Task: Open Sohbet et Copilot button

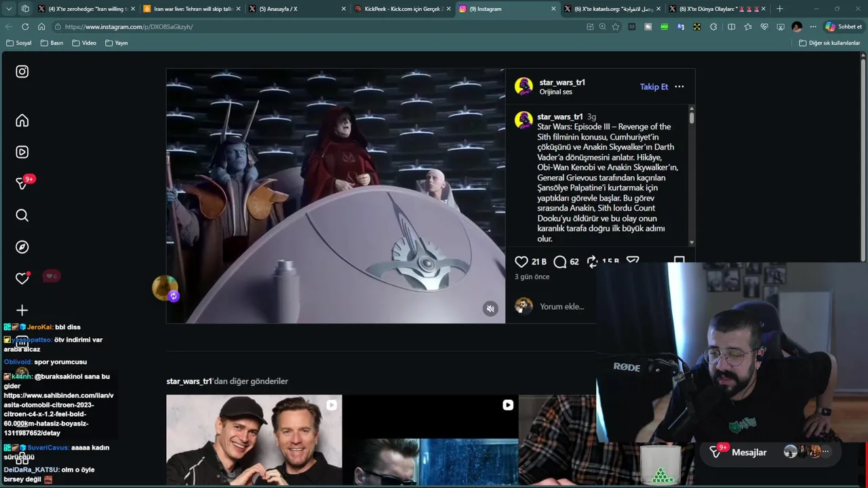Action: tap(844, 26)
